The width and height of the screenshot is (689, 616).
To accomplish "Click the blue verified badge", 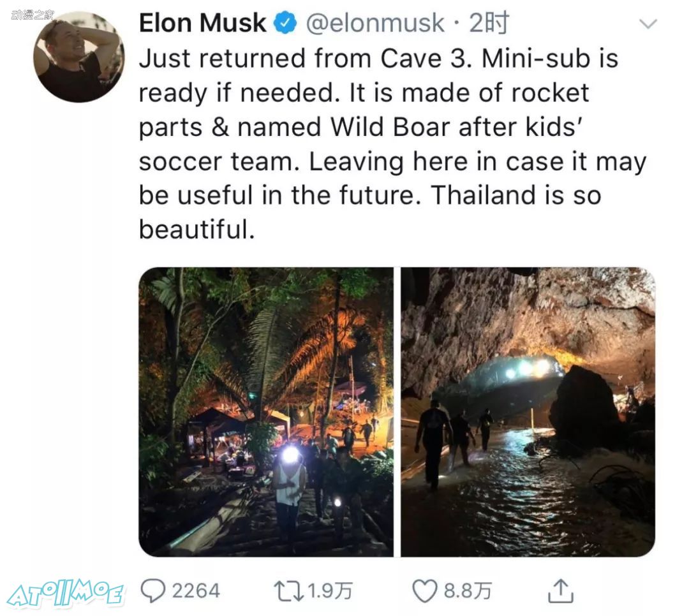I will (285, 23).
